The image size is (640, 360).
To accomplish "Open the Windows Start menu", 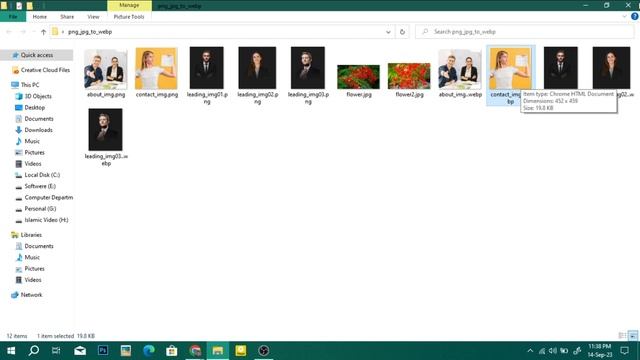I will [11, 351].
